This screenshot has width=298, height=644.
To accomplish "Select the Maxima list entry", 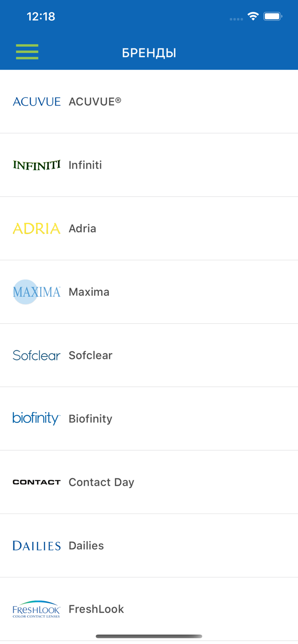I will click(89, 292).
